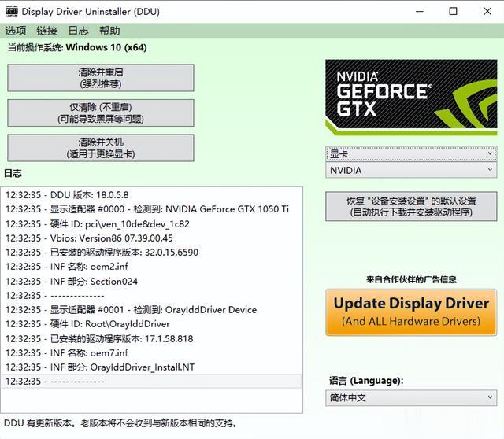Maximize the DDU window

[454, 12]
